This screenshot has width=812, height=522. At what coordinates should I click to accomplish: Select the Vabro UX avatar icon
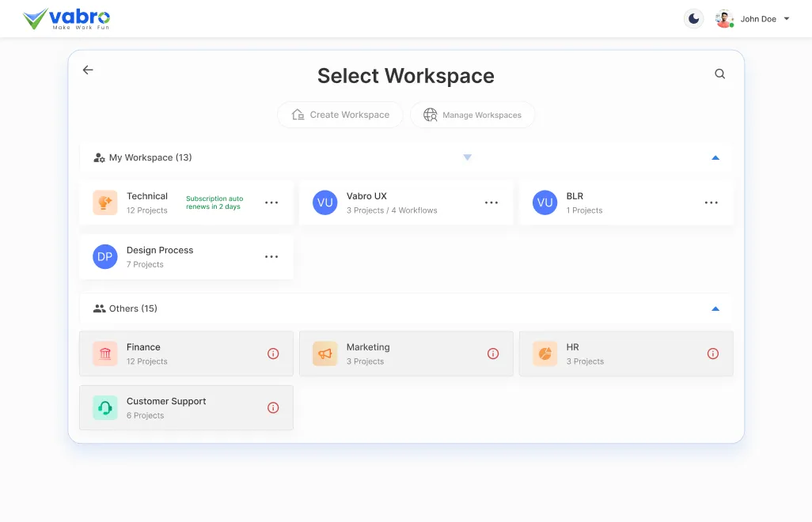pyautogui.click(x=324, y=202)
